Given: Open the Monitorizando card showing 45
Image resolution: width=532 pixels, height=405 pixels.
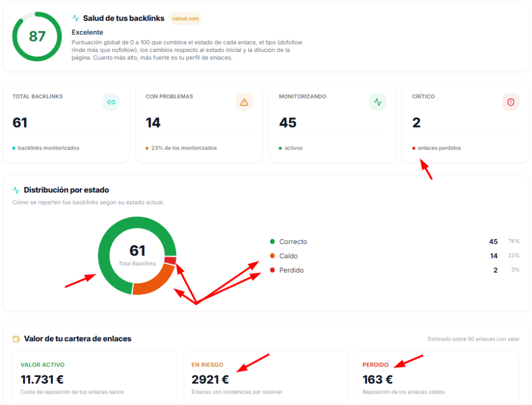Looking at the screenshot, I should (x=332, y=123).
